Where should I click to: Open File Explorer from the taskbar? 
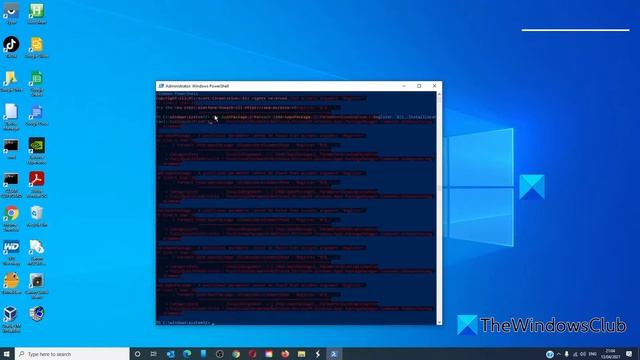point(301,354)
